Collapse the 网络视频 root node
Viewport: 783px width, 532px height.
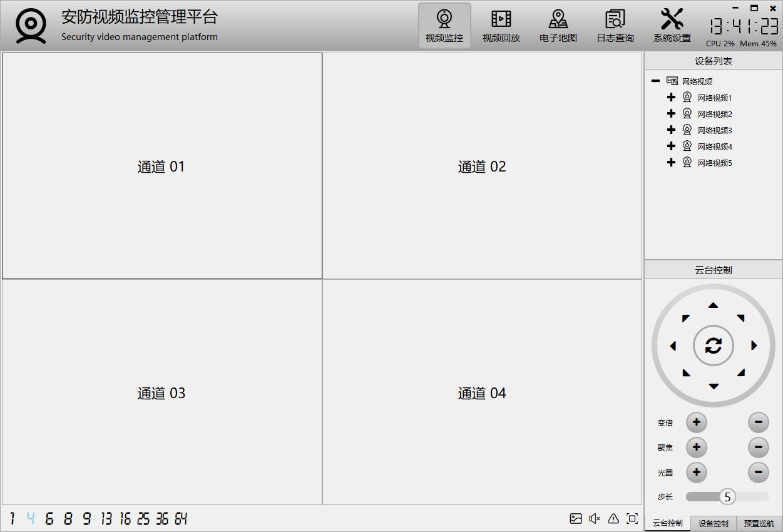coord(655,81)
